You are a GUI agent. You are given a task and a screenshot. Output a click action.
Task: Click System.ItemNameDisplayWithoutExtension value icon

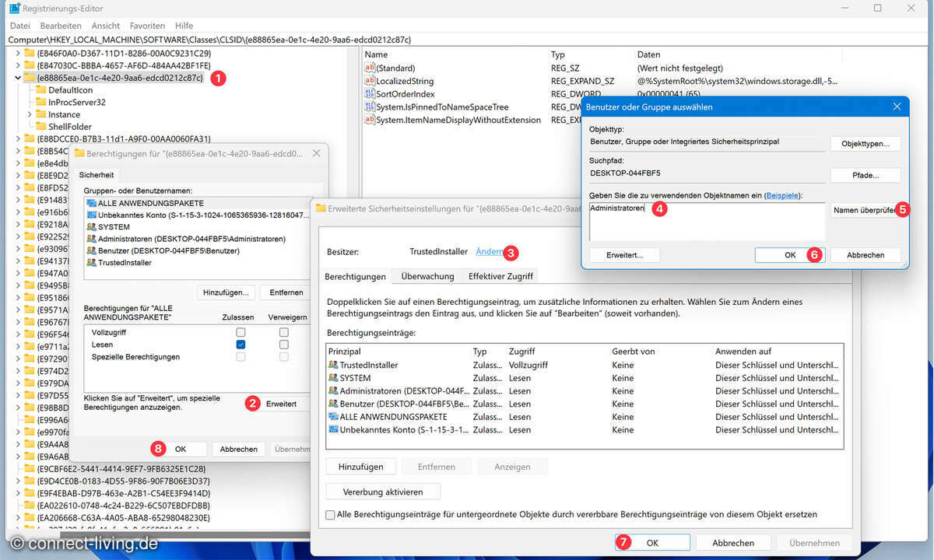click(370, 120)
